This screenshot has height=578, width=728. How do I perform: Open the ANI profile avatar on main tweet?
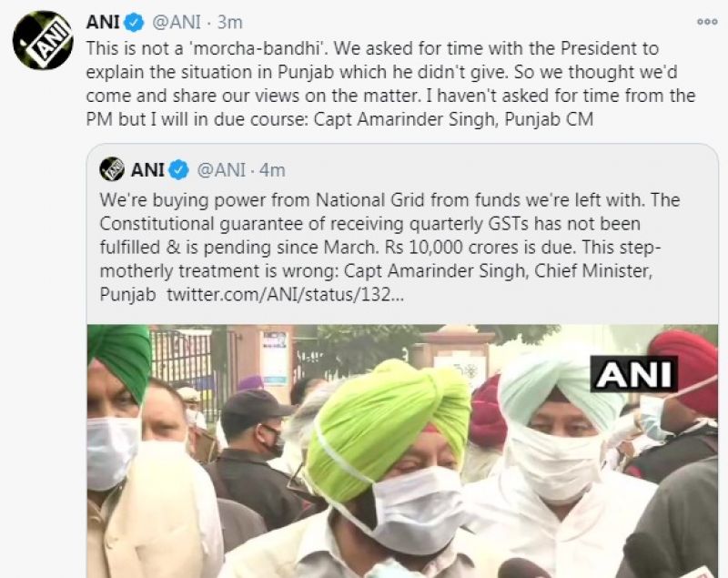tap(43, 40)
